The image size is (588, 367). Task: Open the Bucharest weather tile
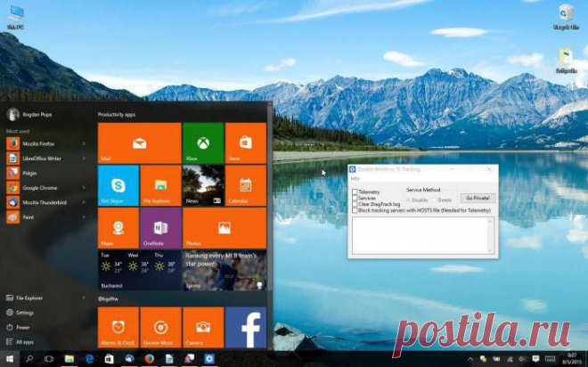[x=140, y=271]
